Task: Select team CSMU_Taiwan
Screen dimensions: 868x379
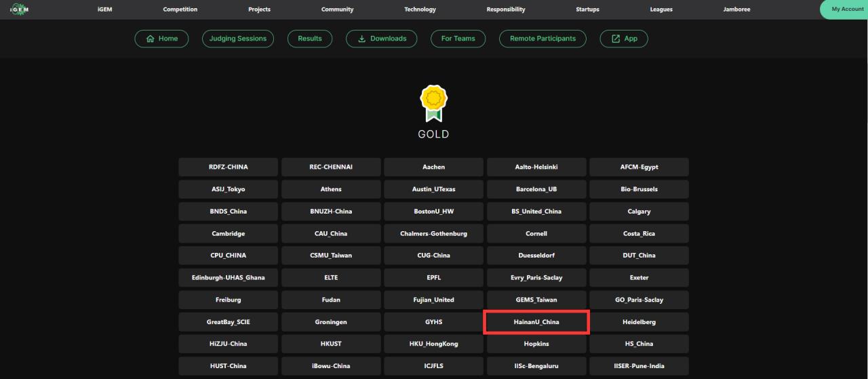Action: coord(331,256)
